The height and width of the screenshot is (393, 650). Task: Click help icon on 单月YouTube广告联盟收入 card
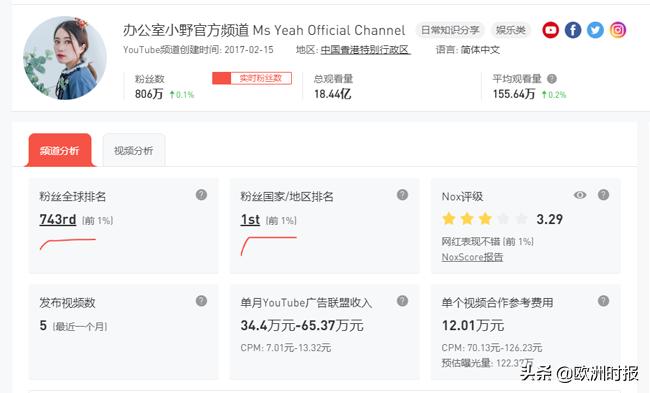tap(403, 301)
